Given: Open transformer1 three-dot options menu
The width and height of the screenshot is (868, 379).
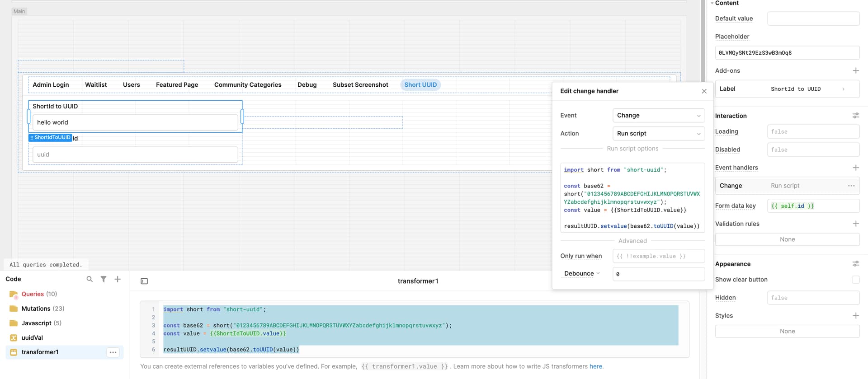Looking at the screenshot, I should coord(113,352).
